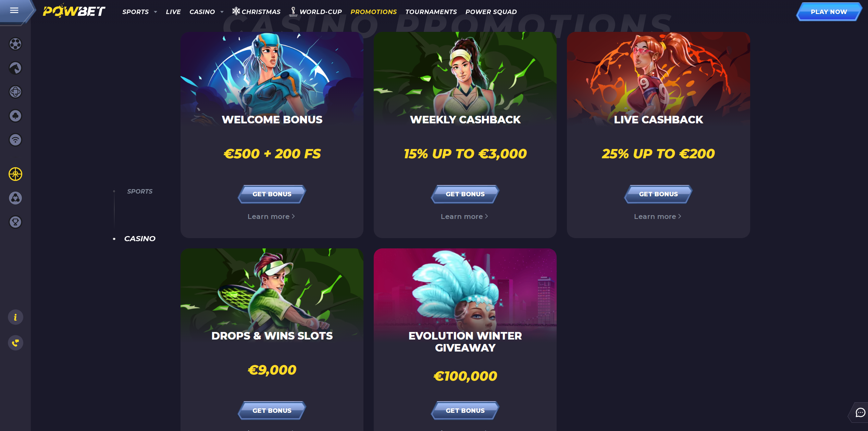
Task: Open the hamburger menu
Action: pyautogui.click(x=14, y=11)
